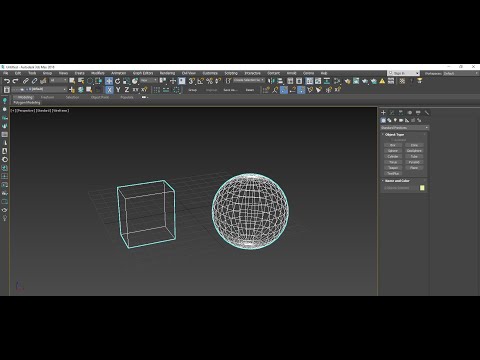Click the object color swatch
The image size is (480, 360).
422,188
